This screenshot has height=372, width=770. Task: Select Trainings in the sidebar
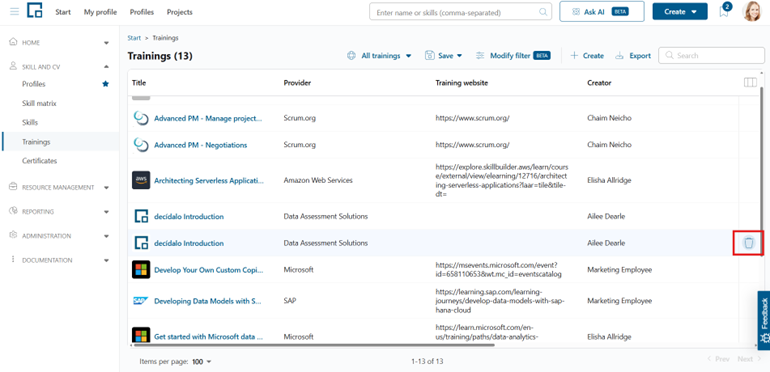60,142
